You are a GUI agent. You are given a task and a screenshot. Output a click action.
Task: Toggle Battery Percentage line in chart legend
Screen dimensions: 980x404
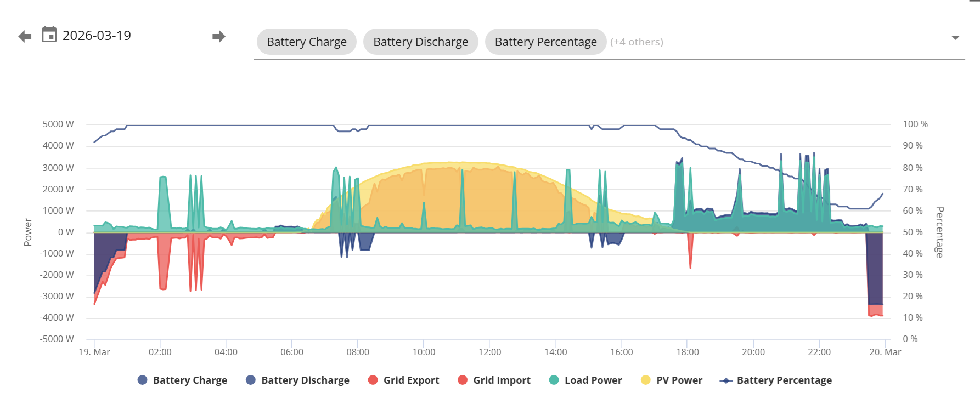click(x=776, y=380)
